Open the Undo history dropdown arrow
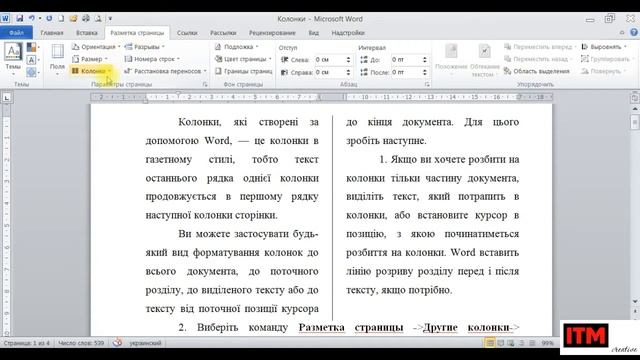640x360 pixels. 40,18
